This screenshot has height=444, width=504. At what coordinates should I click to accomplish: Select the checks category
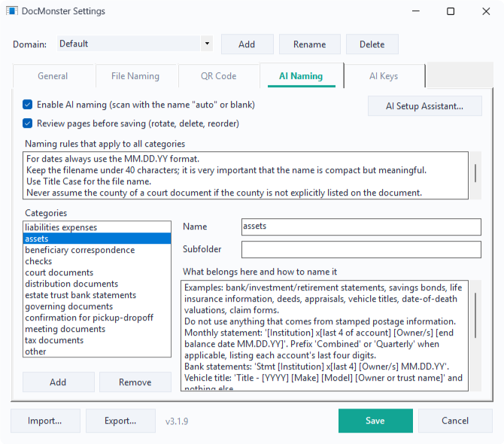tap(97, 261)
